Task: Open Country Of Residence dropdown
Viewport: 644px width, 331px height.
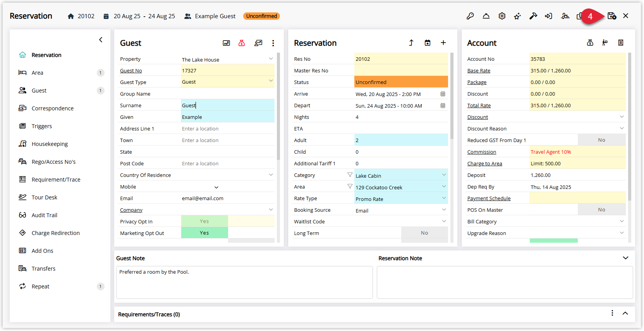Action: coord(271,175)
